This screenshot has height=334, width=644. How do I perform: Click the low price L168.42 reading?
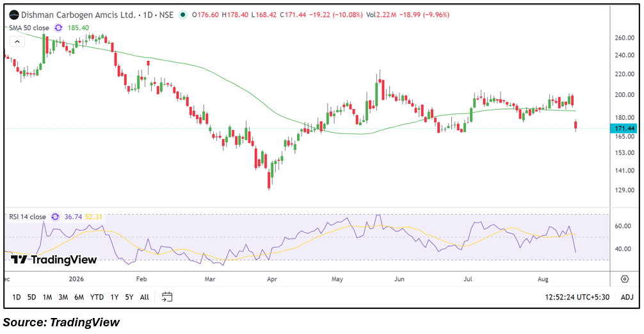265,15
